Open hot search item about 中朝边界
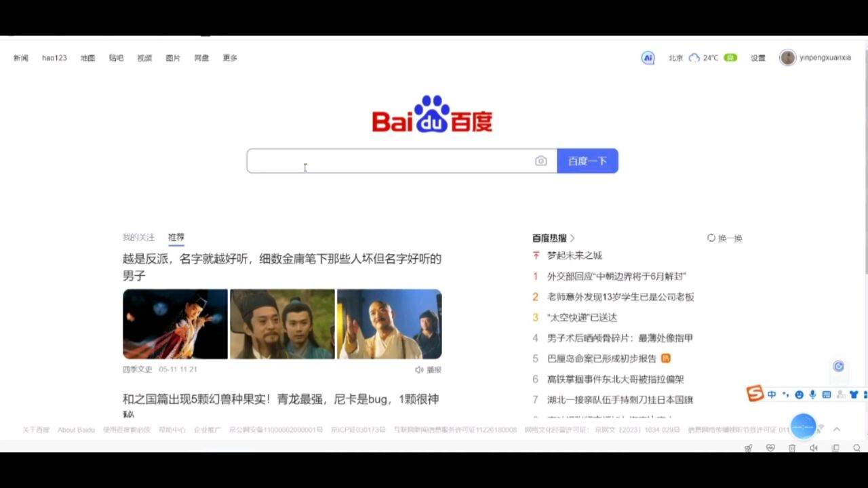The width and height of the screenshot is (868, 488). (x=617, y=277)
